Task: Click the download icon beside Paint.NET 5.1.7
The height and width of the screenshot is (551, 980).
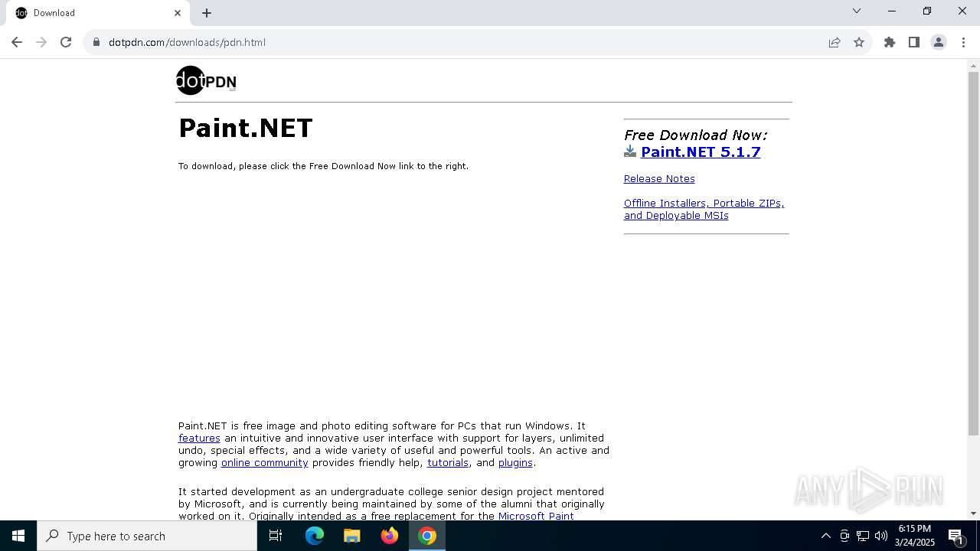Action: 630,152
